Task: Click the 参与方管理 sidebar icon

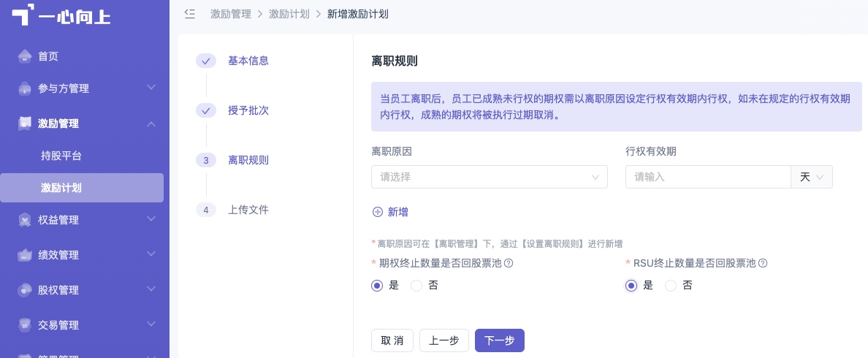Action: tap(25, 88)
